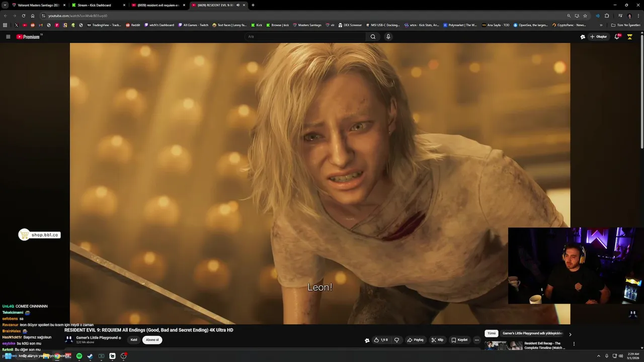
Task: Open Gamer's Little Playground channel avatar
Action: point(69,339)
